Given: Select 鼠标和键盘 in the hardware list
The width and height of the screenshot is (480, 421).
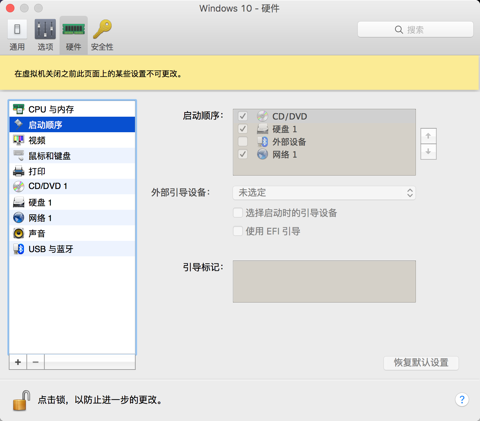Looking at the screenshot, I should (72, 156).
